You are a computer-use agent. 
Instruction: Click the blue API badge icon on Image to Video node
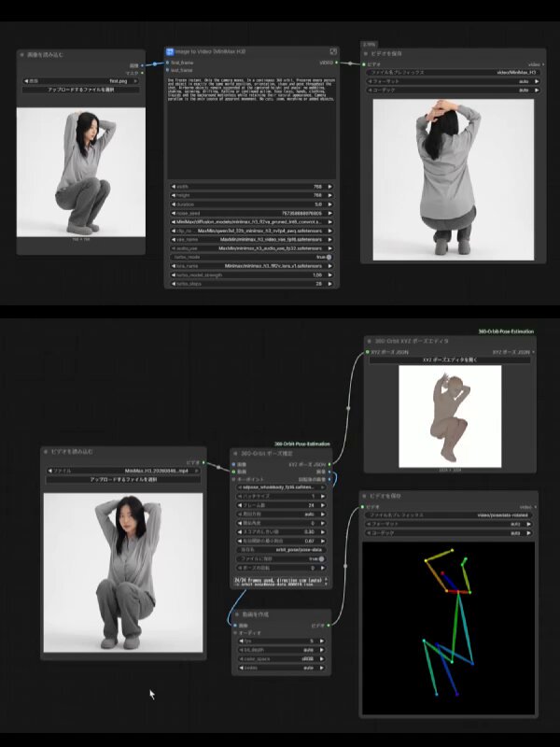170,51
